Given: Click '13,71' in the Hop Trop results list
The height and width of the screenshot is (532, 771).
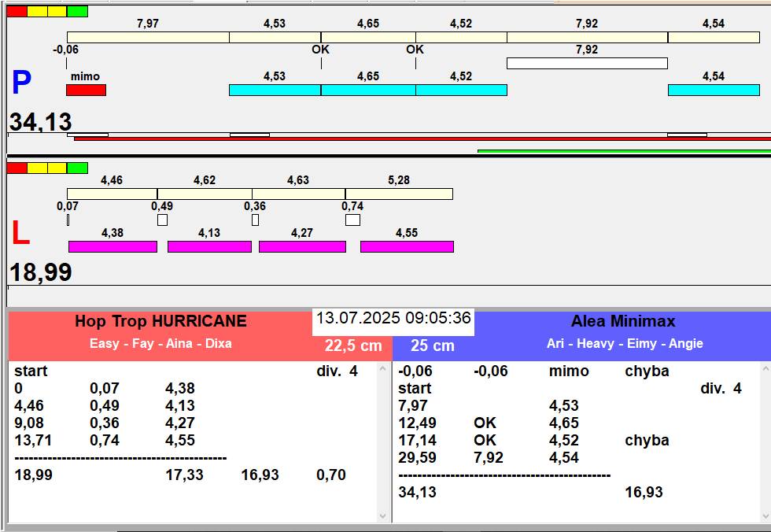Looking at the screenshot, I should pyautogui.click(x=33, y=440).
